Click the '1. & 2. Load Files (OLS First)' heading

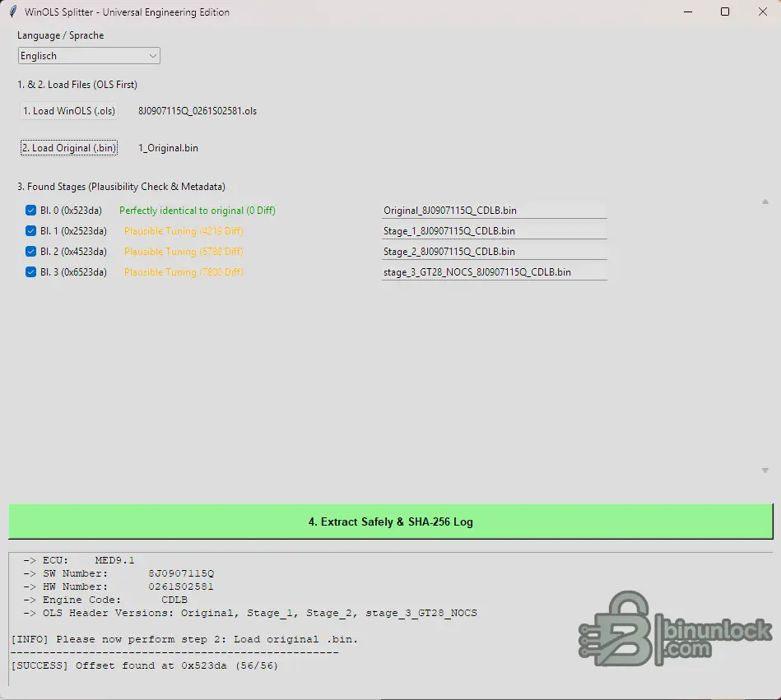coord(77,85)
